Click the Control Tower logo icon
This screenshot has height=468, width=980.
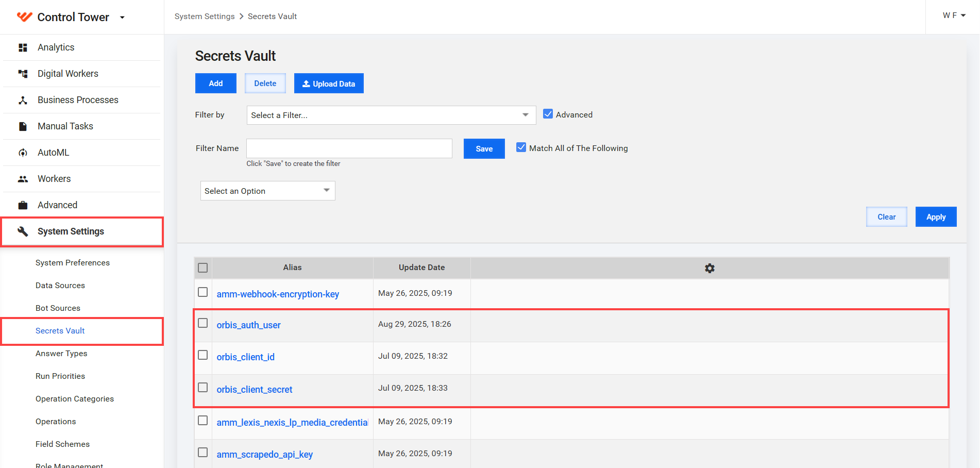click(24, 17)
